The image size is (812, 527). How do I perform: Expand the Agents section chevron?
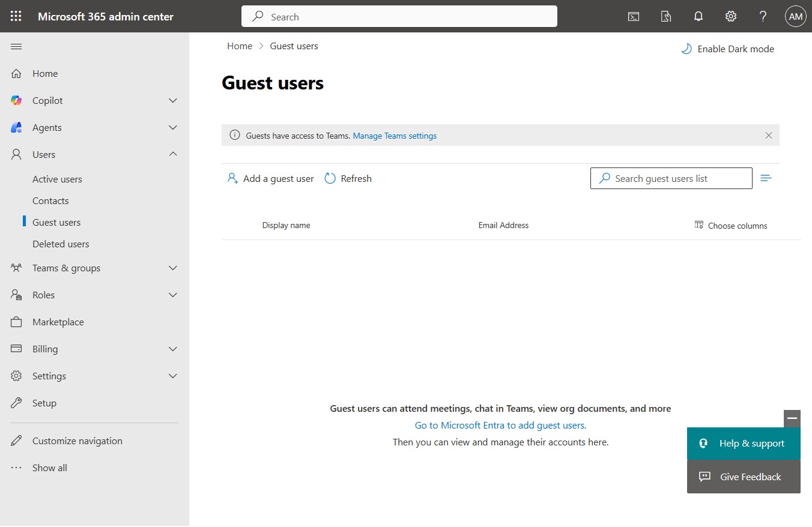click(x=173, y=128)
